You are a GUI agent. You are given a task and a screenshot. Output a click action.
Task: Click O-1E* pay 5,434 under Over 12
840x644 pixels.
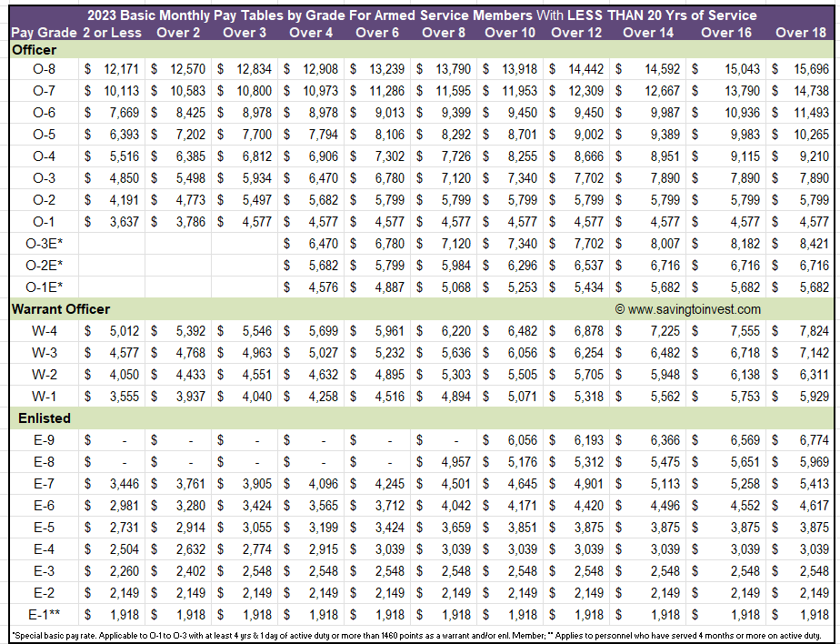(x=589, y=287)
